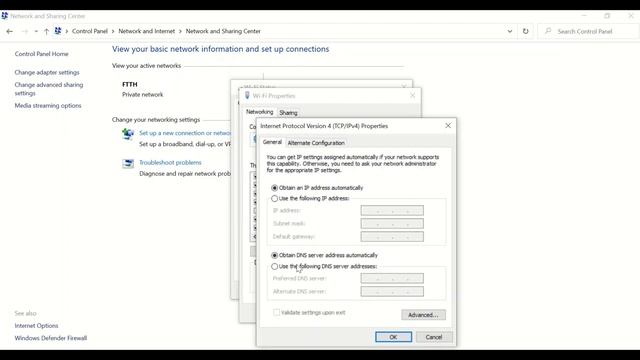Click Troubleshoot problems link
The height and width of the screenshot is (360, 640).
point(170,162)
